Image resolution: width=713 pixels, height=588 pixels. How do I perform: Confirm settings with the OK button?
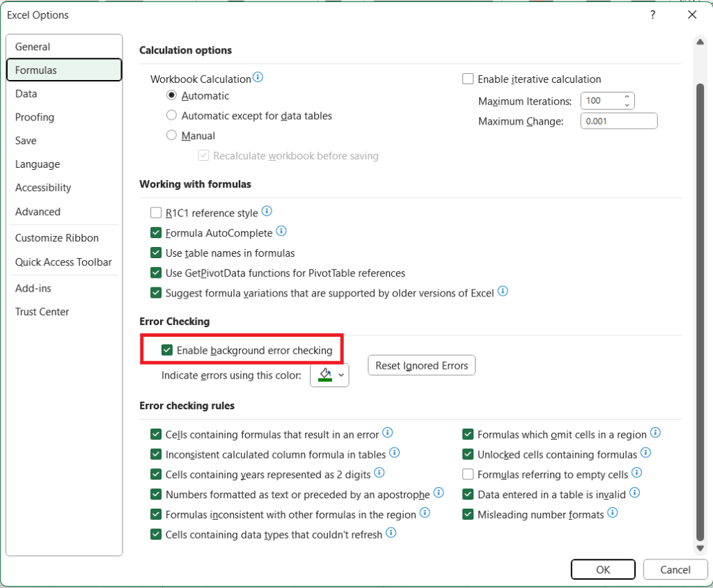(603, 569)
